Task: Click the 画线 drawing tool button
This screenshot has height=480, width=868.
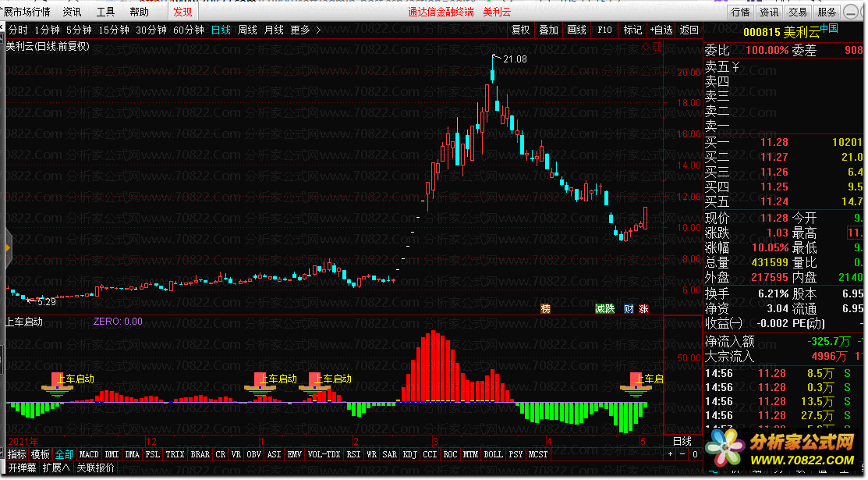Action: [577, 30]
